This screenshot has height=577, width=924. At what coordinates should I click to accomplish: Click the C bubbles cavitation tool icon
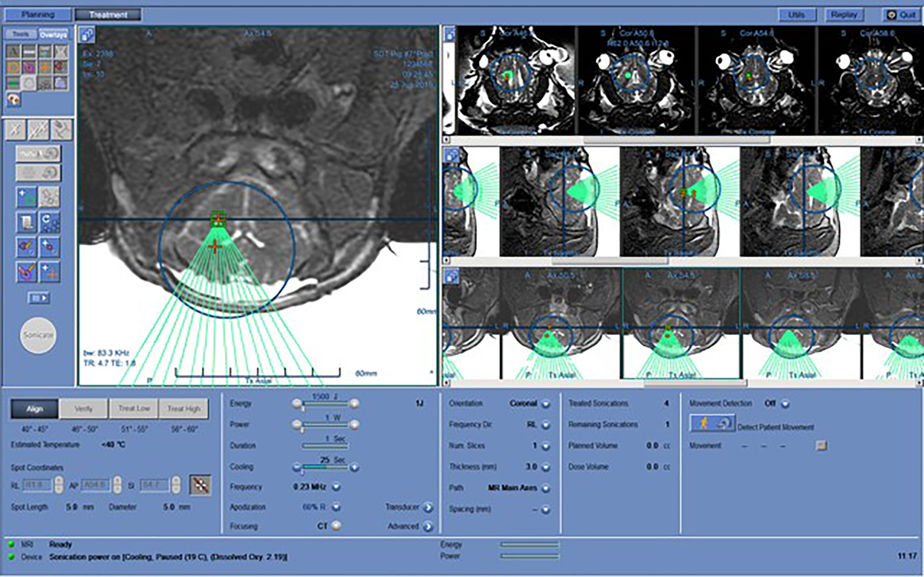tap(50, 222)
